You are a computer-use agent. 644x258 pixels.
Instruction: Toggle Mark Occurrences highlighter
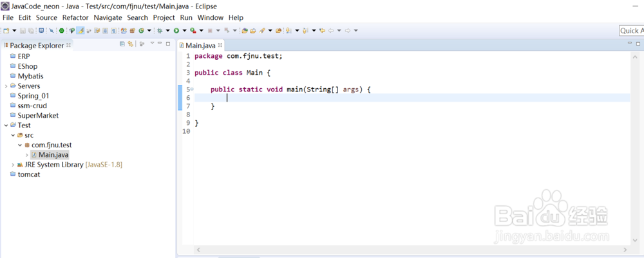point(80,30)
